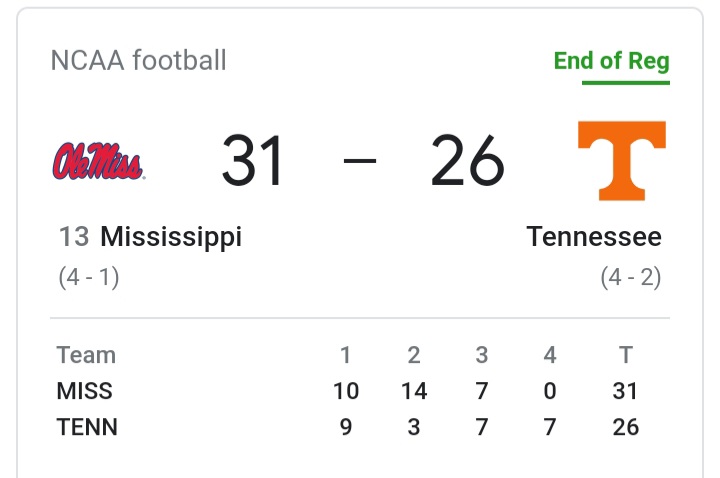This screenshot has height=478, width=720.
Task: Click the dash between the two scores
Action: [x=360, y=161]
